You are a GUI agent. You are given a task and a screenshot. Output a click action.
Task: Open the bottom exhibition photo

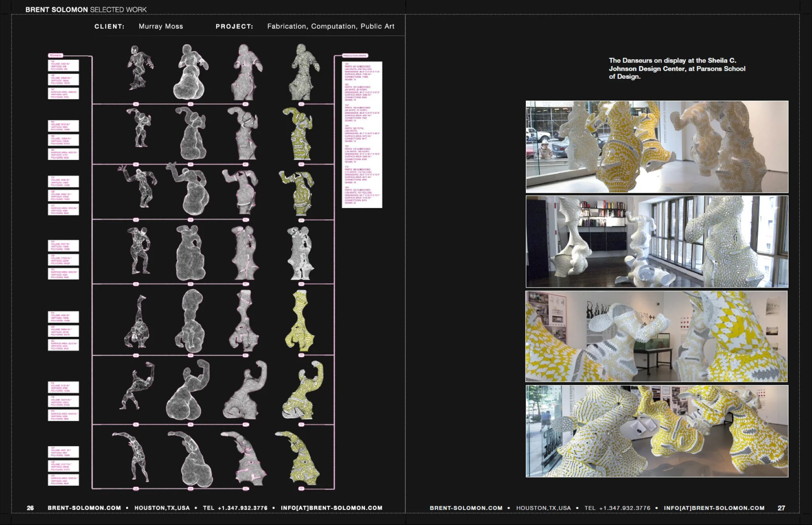click(x=657, y=431)
